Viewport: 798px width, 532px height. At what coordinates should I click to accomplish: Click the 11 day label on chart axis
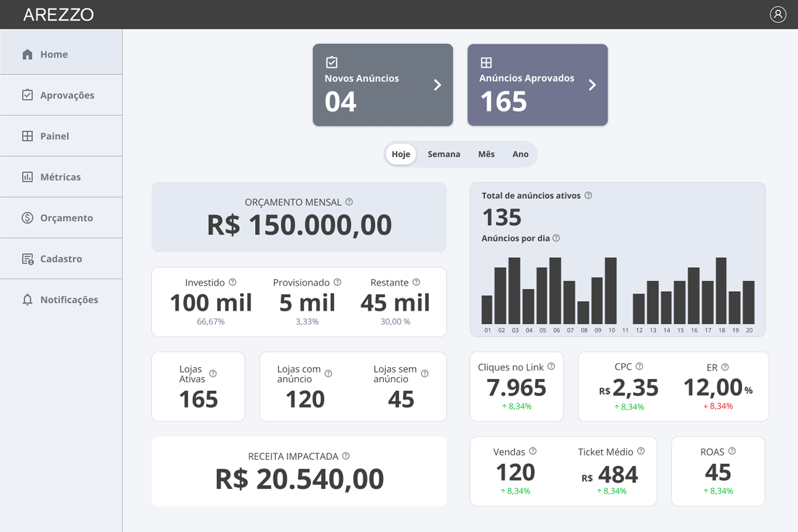point(625,330)
